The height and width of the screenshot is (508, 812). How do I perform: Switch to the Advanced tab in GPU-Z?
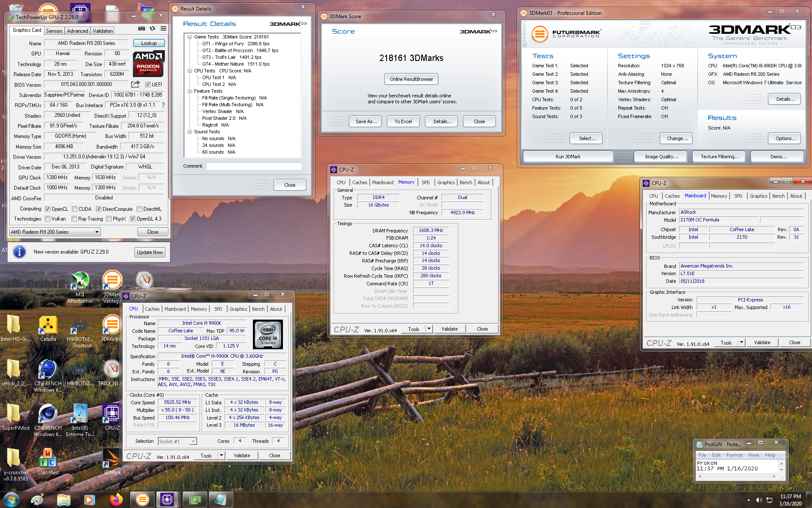coord(78,31)
